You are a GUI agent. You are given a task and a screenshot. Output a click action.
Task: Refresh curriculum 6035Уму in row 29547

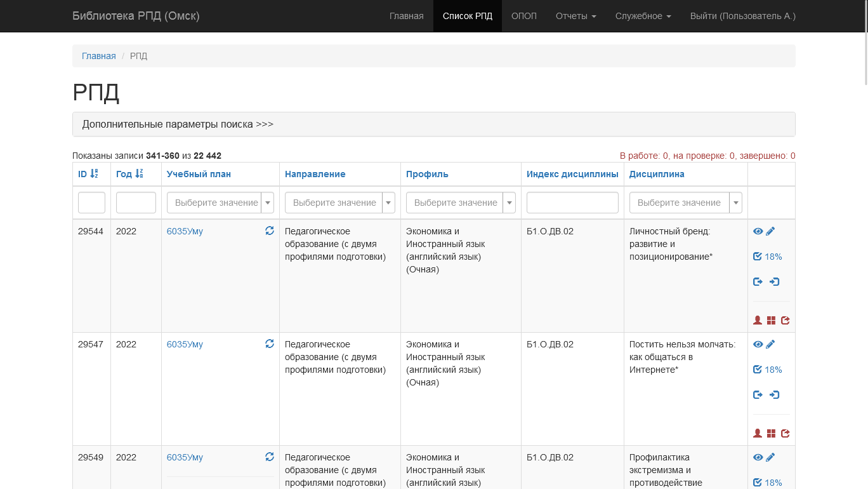(x=270, y=344)
